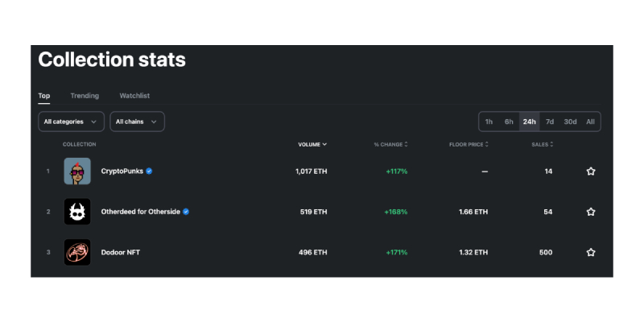Viewport: 644px width, 322px height.
Task: Select the 6h time range
Action: coord(509,122)
